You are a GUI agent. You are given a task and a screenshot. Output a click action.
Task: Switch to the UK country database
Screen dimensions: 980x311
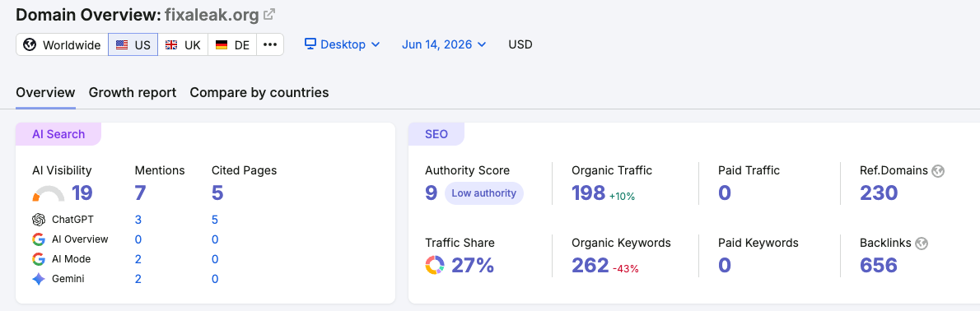click(183, 45)
